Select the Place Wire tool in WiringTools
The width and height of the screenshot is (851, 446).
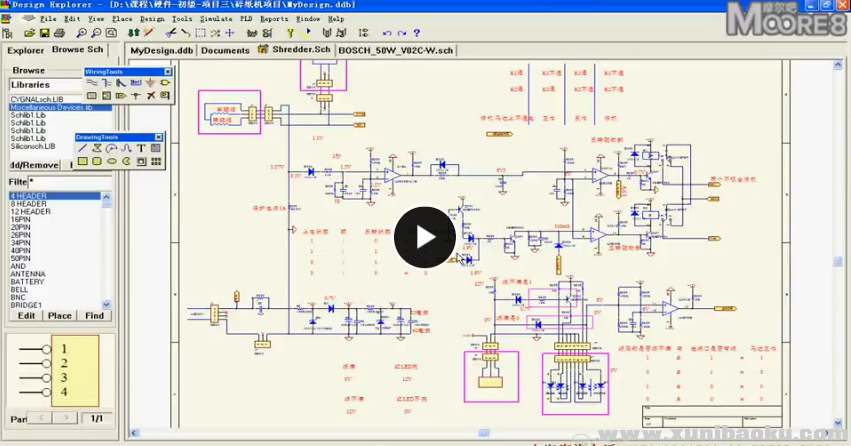(x=91, y=83)
